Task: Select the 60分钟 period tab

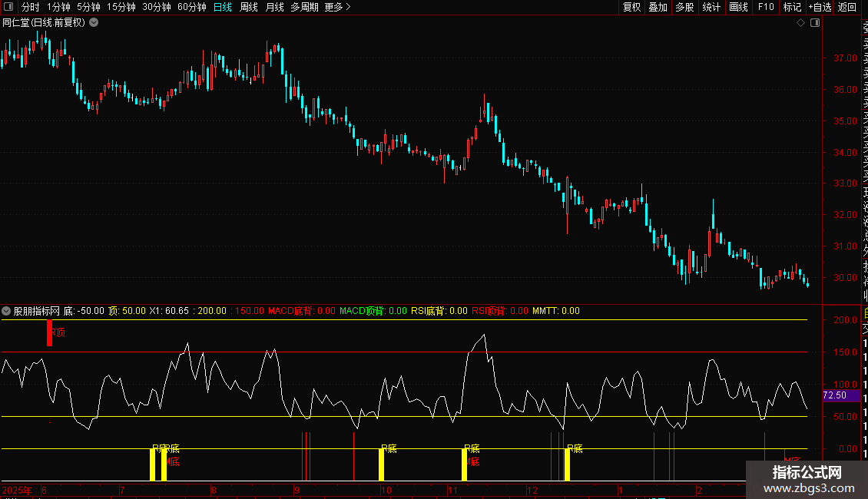Action: click(192, 7)
